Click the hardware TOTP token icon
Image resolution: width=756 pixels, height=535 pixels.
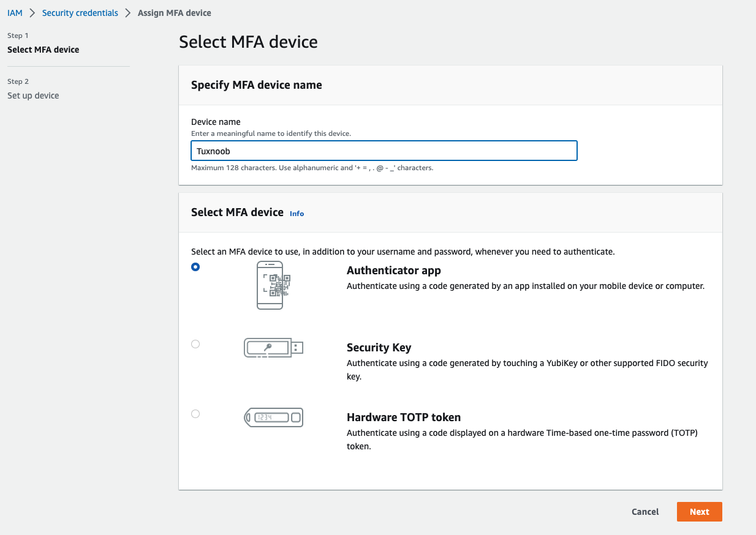click(273, 417)
